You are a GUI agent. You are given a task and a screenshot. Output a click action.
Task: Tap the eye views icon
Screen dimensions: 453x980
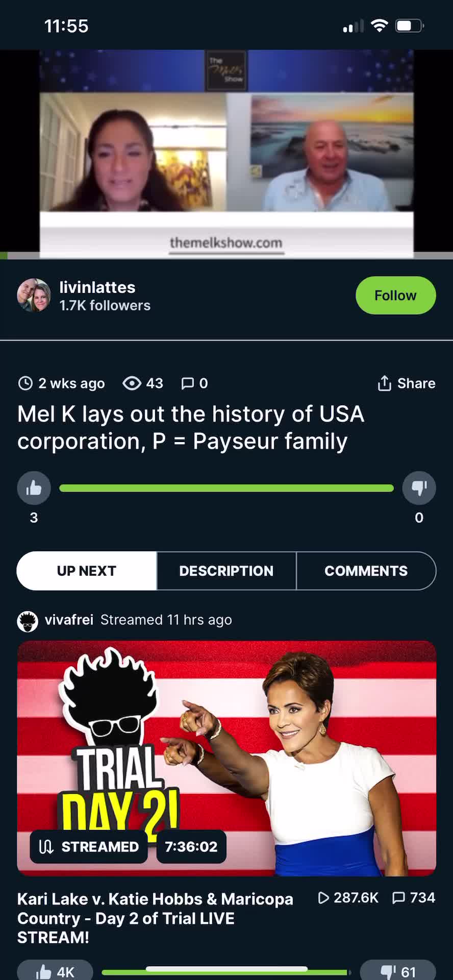pos(132,383)
